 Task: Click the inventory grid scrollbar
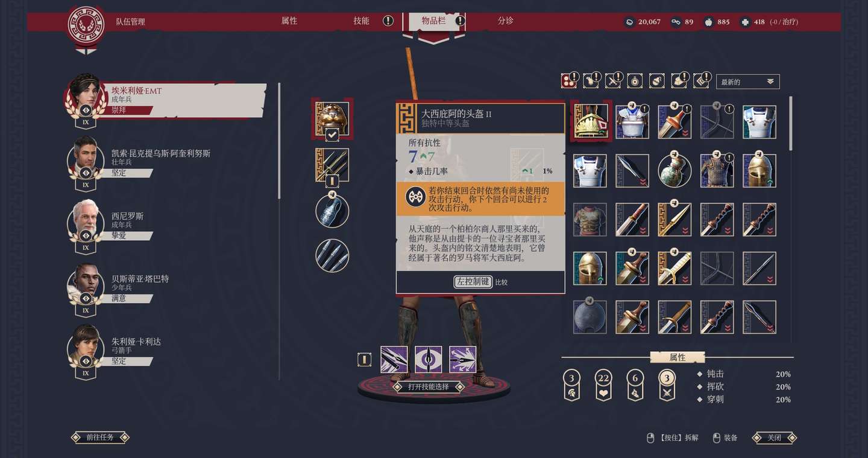(791, 124)
